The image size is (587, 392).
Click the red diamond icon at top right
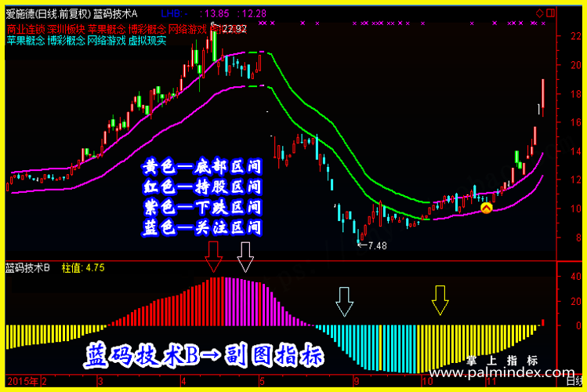(539, 13)
